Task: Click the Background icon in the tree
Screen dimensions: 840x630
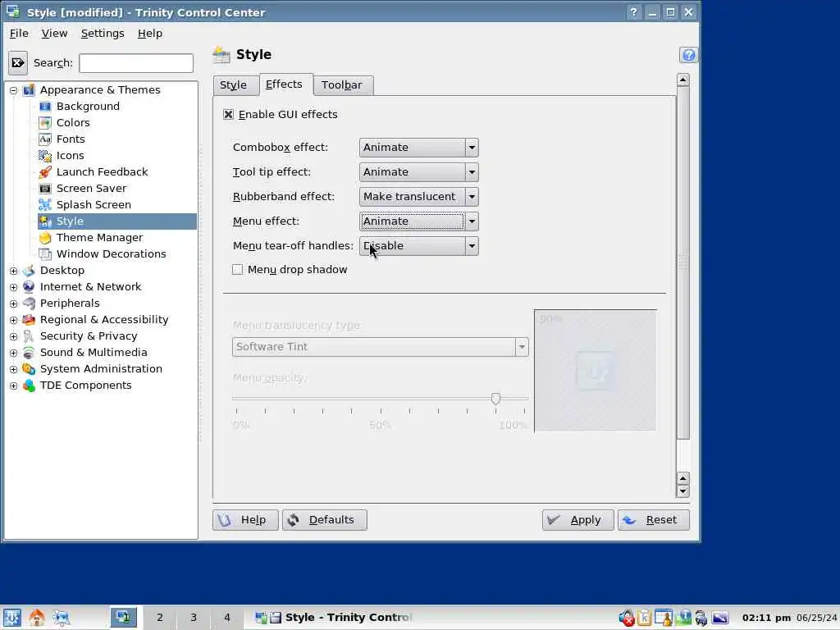Action: pos(45,107)
